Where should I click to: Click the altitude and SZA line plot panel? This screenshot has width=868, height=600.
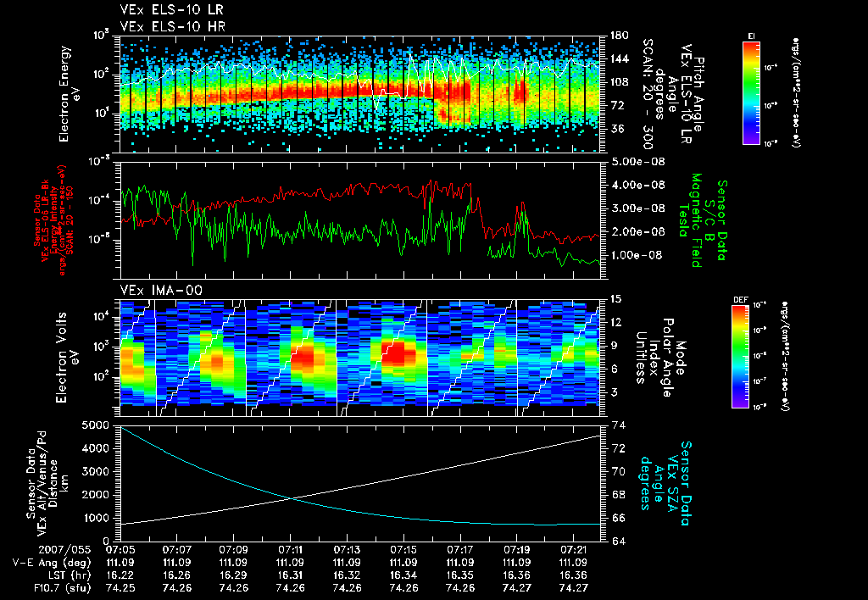[x=360, y=483]
